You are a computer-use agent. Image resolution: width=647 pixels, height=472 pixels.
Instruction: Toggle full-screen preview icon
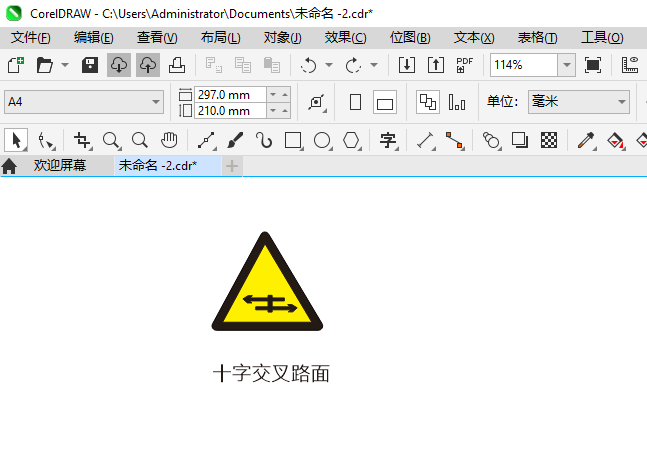(593, 65)
